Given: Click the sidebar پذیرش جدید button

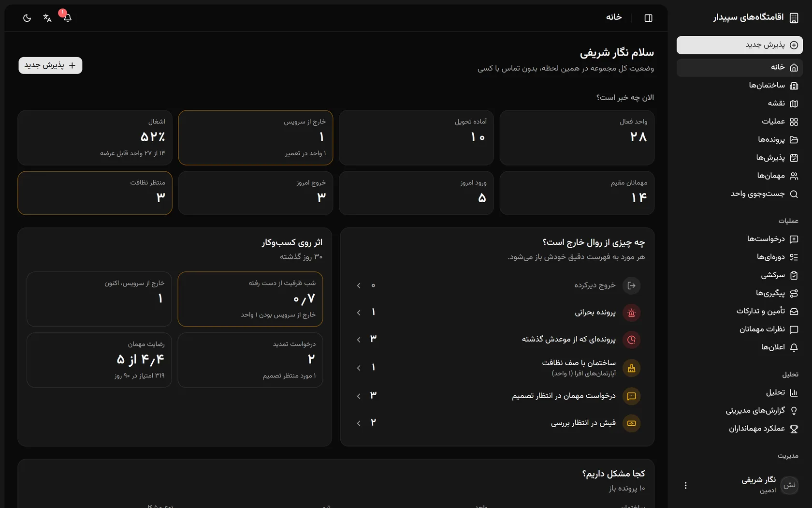Looking at the screenshot, I should pos(739,45).
